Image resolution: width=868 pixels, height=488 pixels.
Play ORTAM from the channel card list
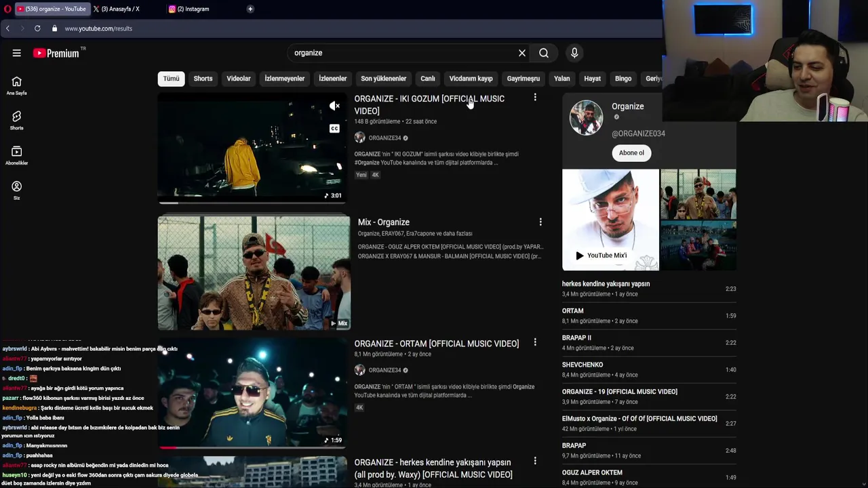coord(649,315)
